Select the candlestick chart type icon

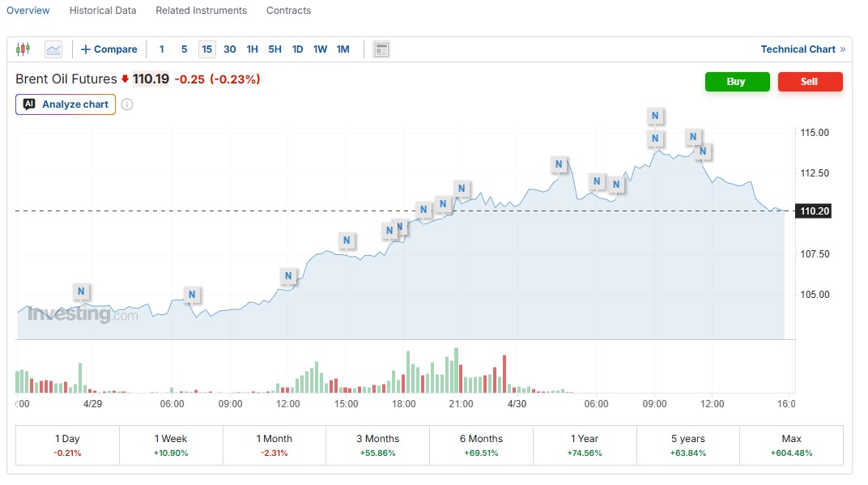point(23,49)
